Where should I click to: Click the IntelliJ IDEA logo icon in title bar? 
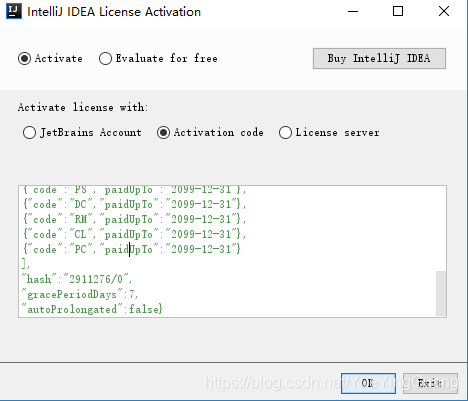14,11
